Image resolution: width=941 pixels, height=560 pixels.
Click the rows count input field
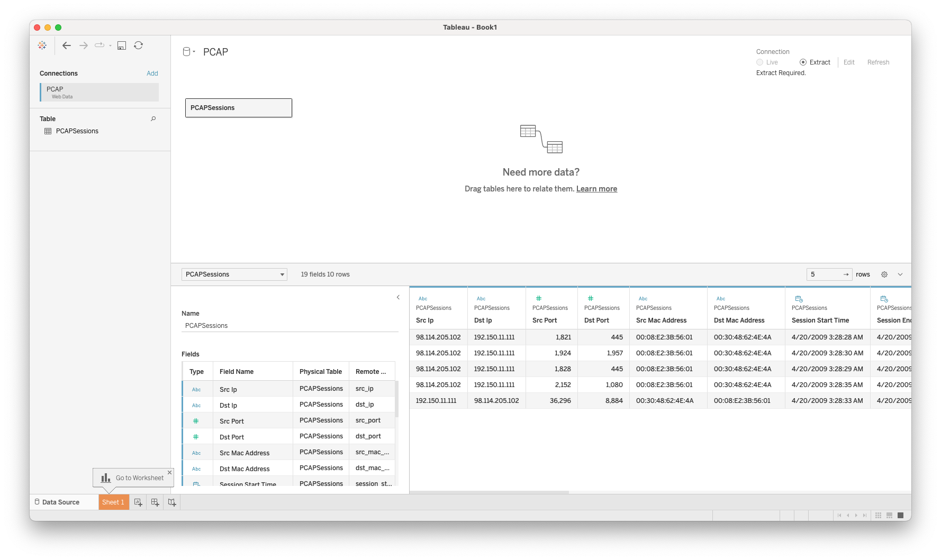coord(829,274)
